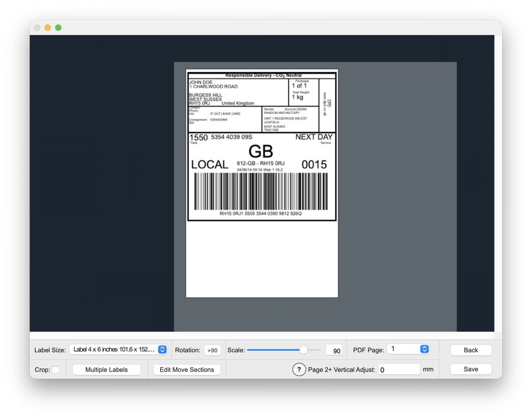
Task: Click the barcode on the label preview
Action: click(261, 192)
